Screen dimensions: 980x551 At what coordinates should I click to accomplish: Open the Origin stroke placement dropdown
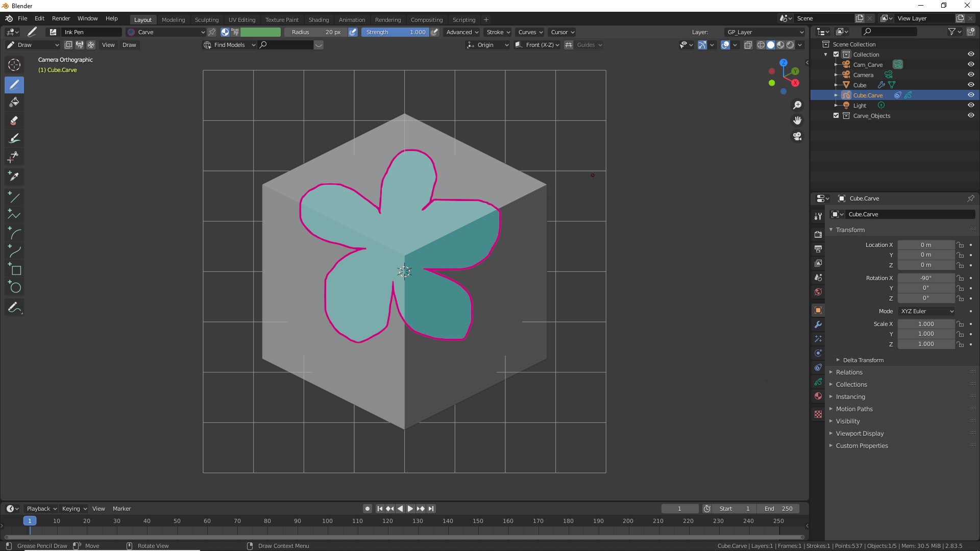point(487,45)
